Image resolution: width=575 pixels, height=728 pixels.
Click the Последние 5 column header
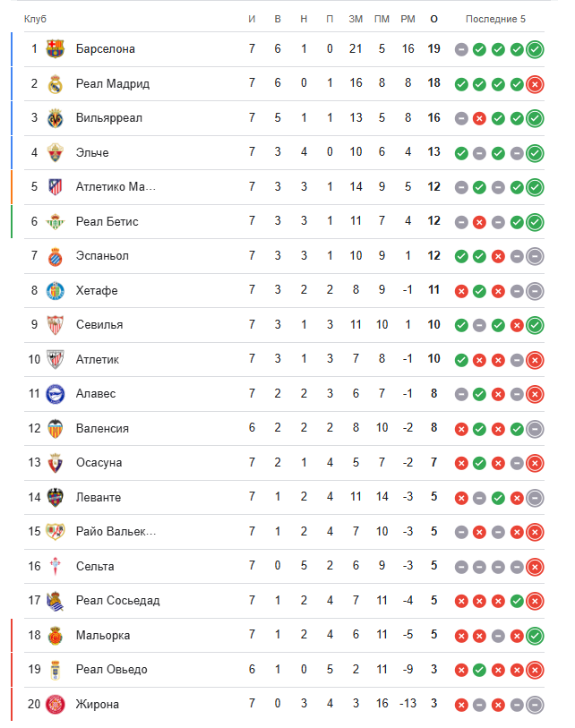coord(495,19)
